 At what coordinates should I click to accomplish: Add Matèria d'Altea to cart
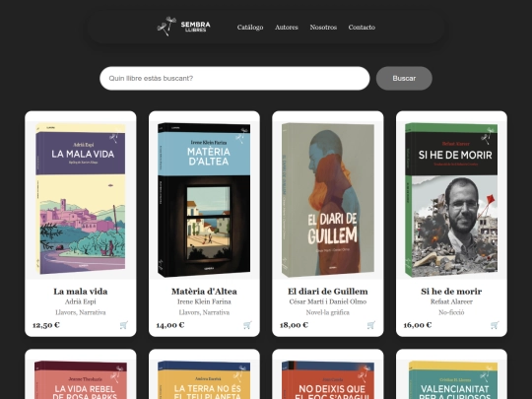click(247, 325)
